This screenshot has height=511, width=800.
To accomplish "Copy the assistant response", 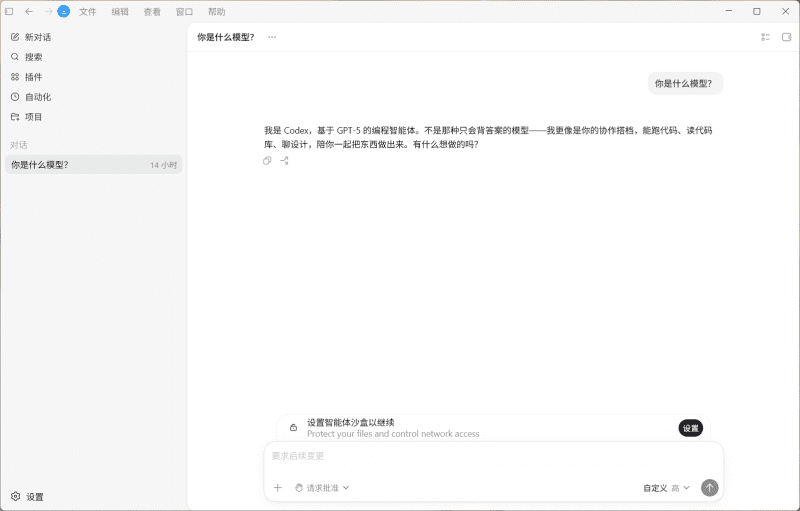I will [267, 161].
